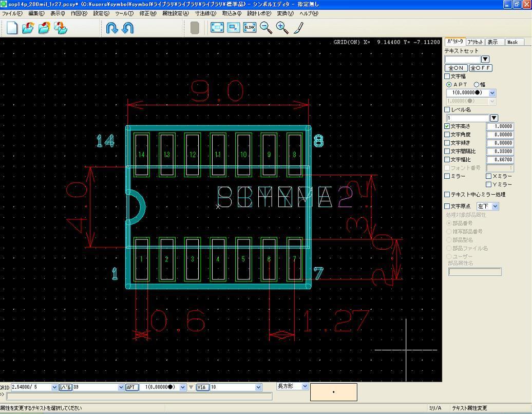Click the レベル button in bottom bar
Screen dimensions: 532x414
(66, 387)
